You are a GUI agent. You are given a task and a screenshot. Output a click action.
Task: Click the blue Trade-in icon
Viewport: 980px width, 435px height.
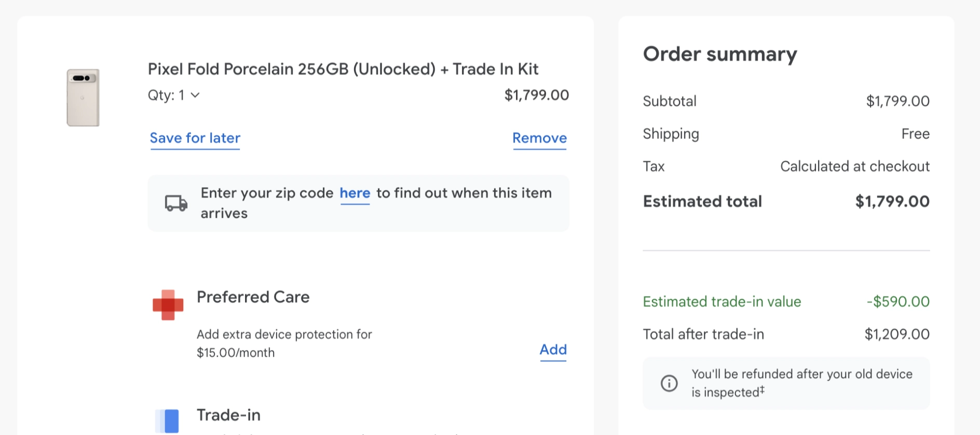167,420
